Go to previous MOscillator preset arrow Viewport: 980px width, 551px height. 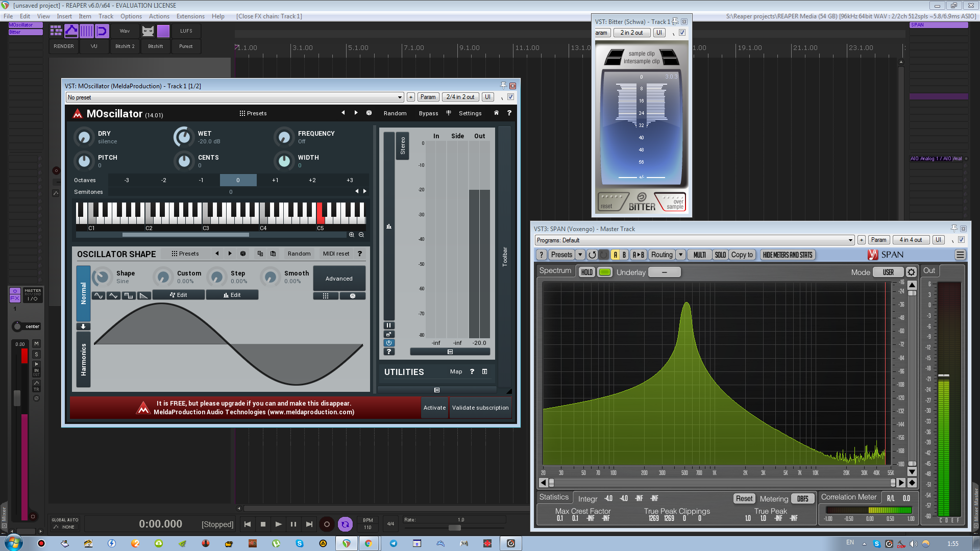(343, 113)
